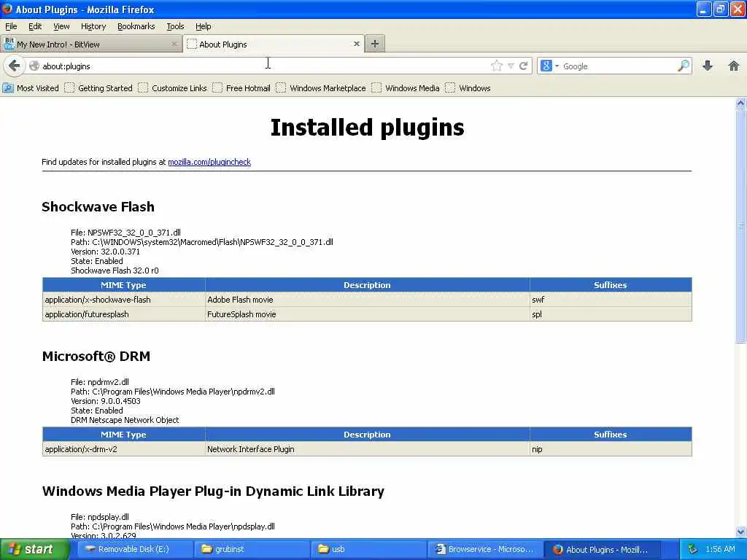Click the Network Interface Plugin cell
Screen dimensions: 747x560
tap(368, 449)
